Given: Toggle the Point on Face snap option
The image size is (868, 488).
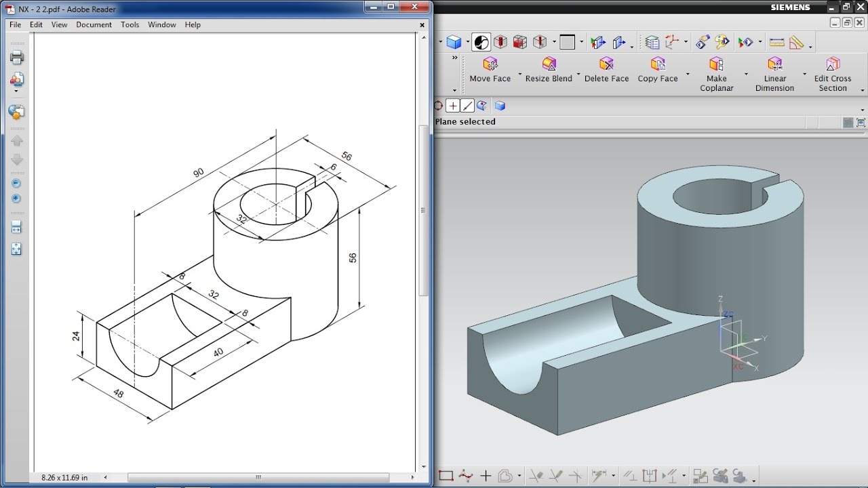Looking at the screenshot, I should pyautogui.click(x=482, y=106).
